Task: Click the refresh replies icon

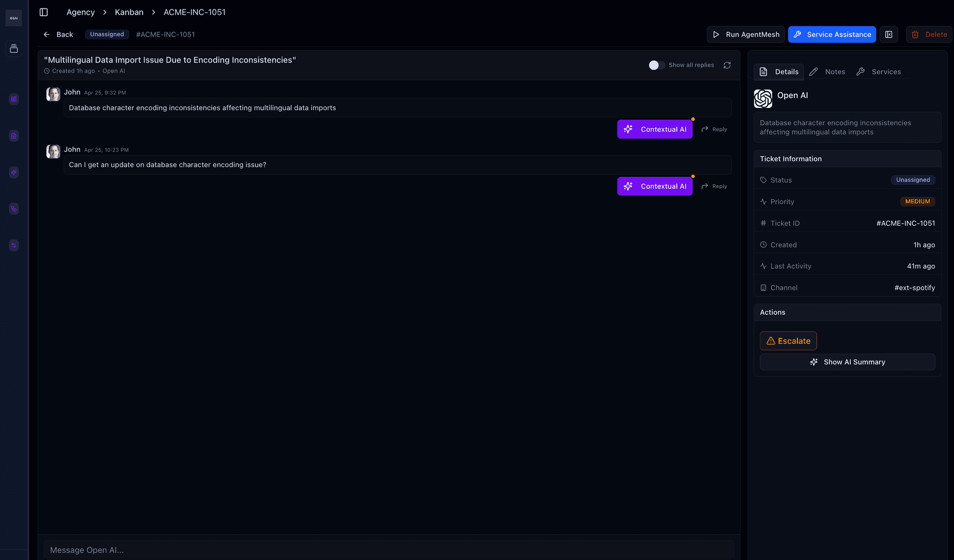Action: (x=727, y=65)
